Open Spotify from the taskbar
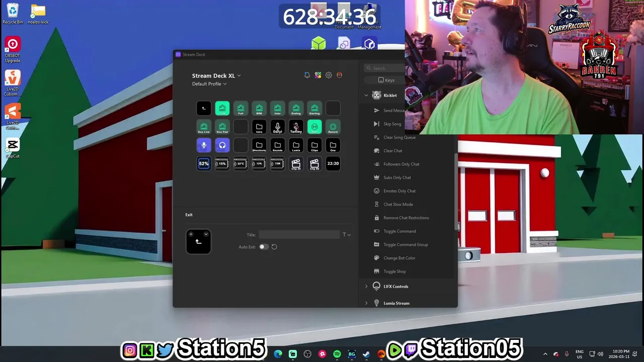The width and height of the screenshot is (644, 362). point(337,354)
